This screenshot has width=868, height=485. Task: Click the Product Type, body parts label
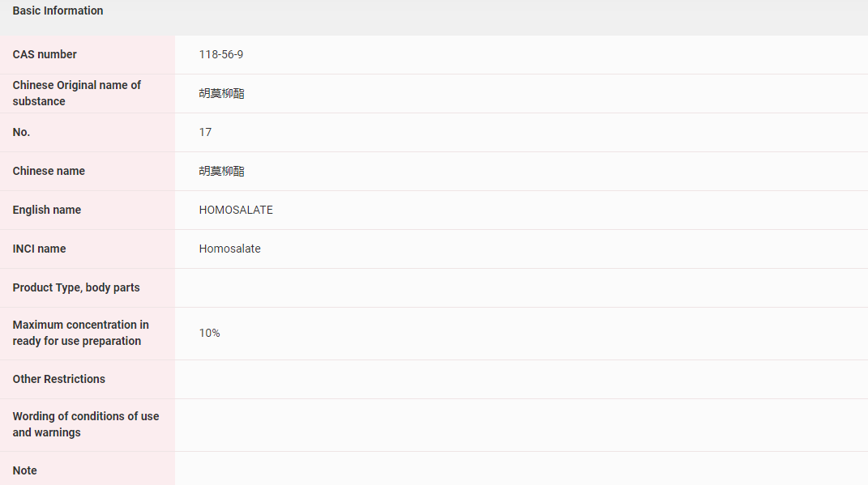[x=76, y=288]
